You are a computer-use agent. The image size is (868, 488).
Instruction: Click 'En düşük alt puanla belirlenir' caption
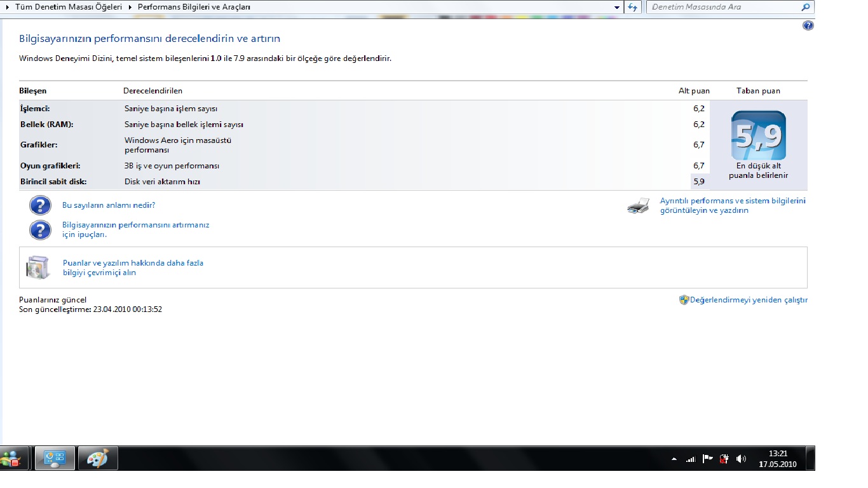click(758, 170)
